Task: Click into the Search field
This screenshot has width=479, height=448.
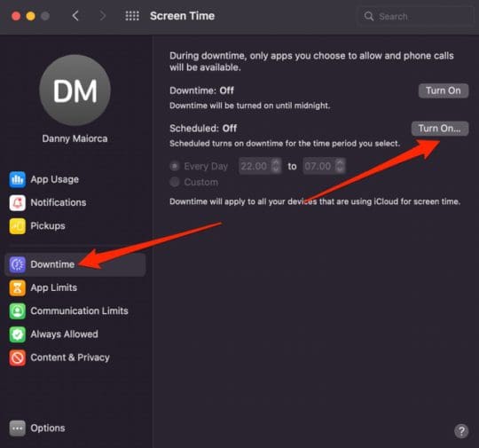Action: 415,16
